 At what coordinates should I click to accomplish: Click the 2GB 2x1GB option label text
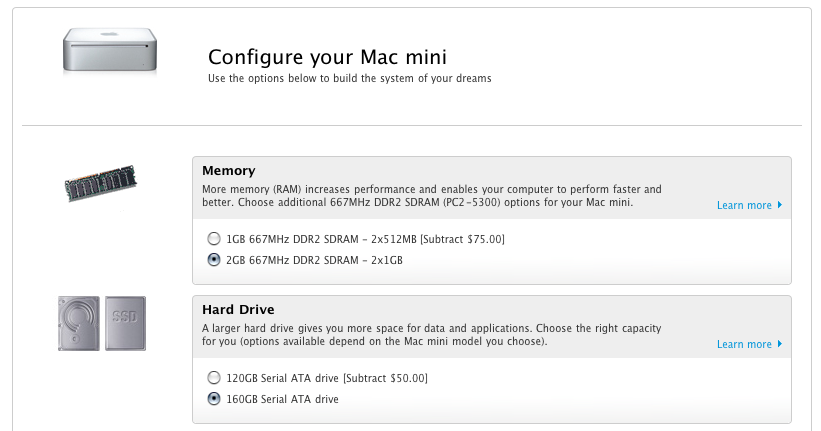click(314, 260)
